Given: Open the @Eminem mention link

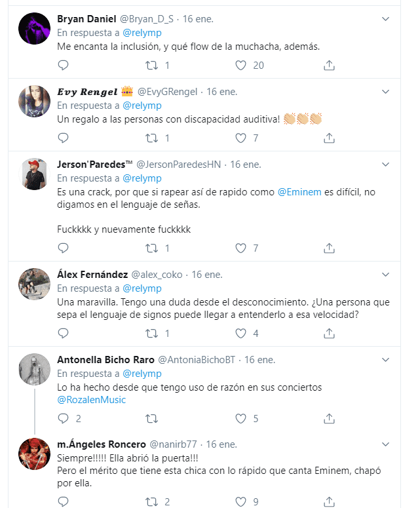Looking at the screenshot, I should pyautogui.click(x=298, y=192).
